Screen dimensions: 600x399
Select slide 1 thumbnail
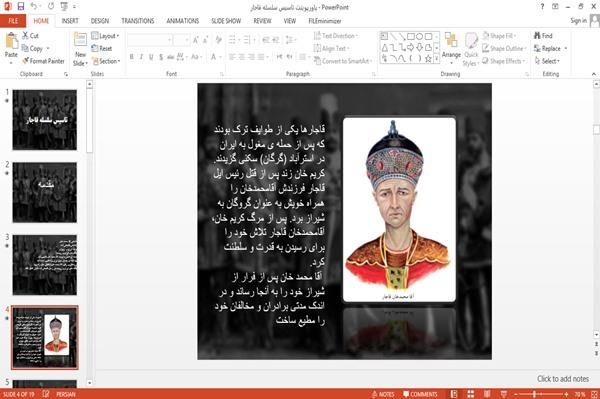pyautogui.click(x=45, y=120)
